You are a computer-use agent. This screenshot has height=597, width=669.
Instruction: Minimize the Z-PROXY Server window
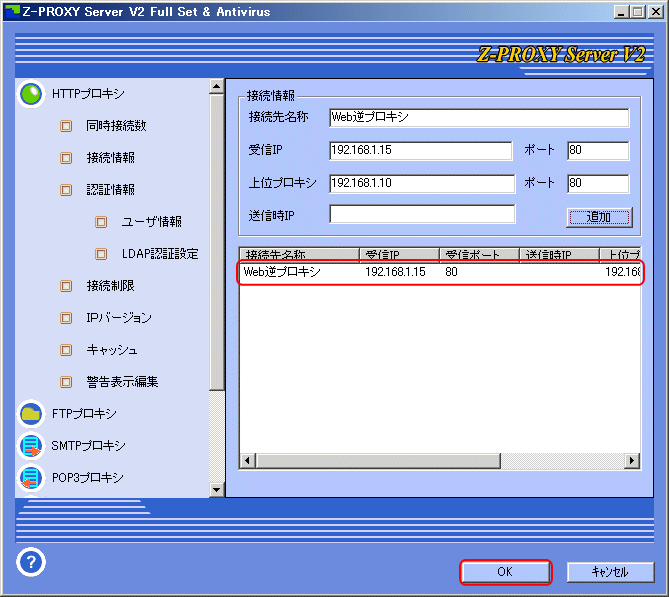click(622, 12)
